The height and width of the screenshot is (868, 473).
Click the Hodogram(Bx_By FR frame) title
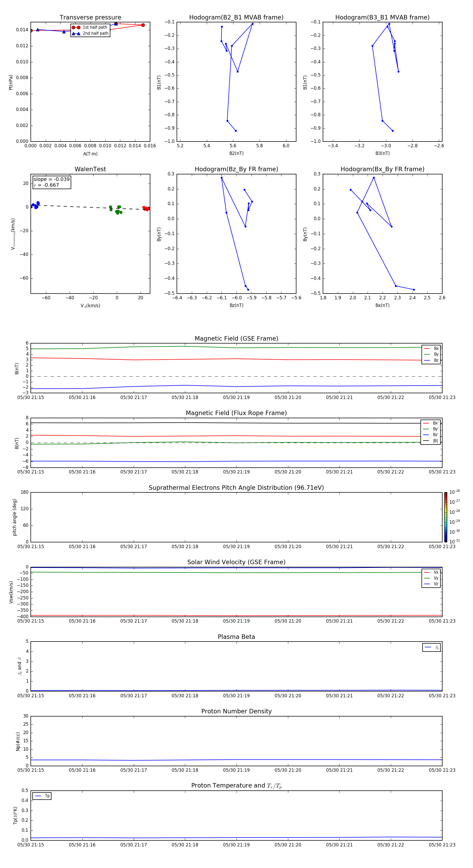pyautogui.click(x=382, y=169)
